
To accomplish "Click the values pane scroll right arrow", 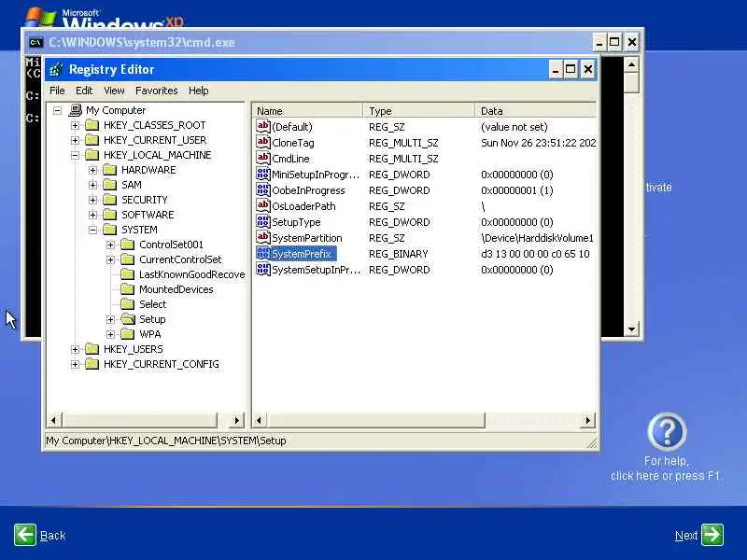I will [x=588, y=420].
